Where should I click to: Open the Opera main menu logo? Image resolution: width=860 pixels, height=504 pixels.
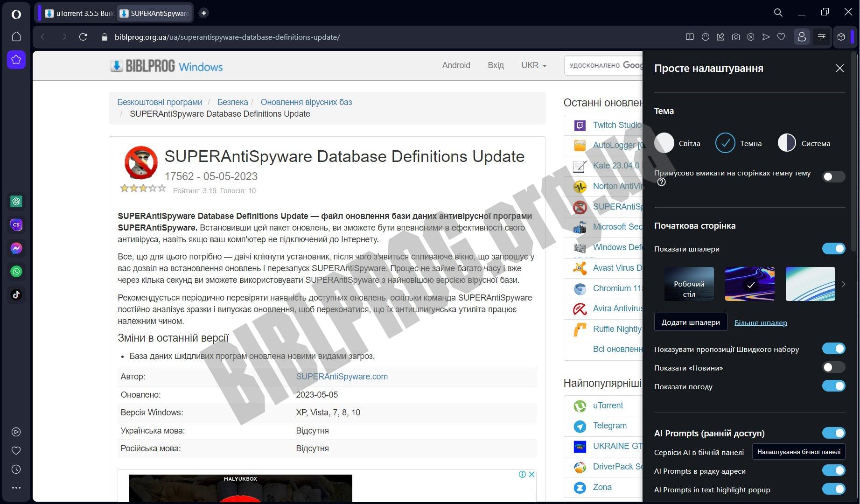point(16,14)
